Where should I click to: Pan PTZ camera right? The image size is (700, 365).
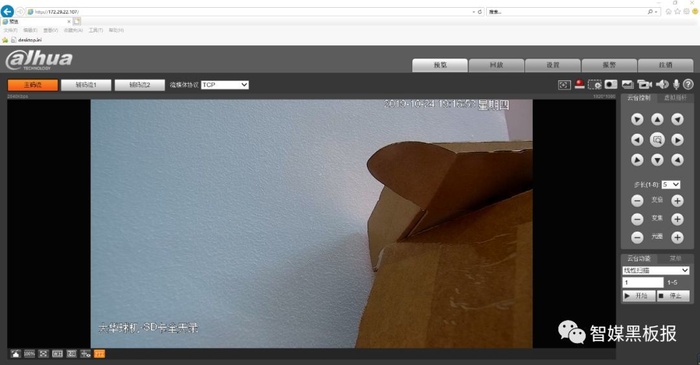[677, 140]
